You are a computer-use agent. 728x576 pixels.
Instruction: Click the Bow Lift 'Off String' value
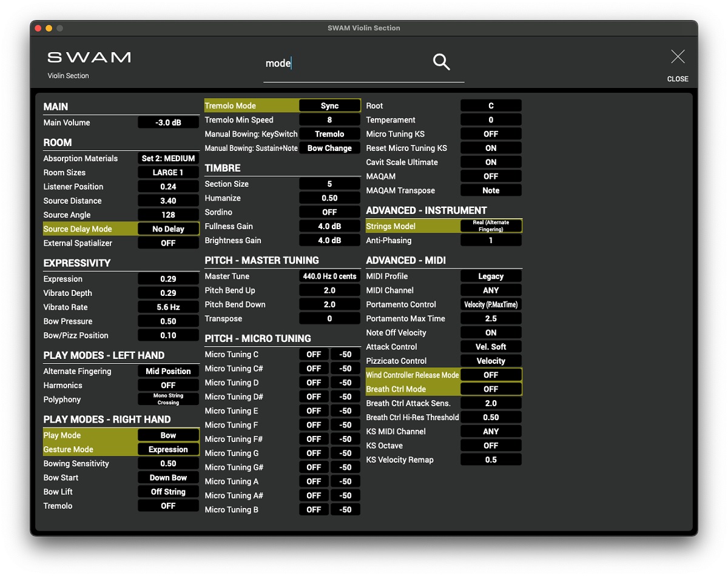pyautogui.click(x=168, y=492)
